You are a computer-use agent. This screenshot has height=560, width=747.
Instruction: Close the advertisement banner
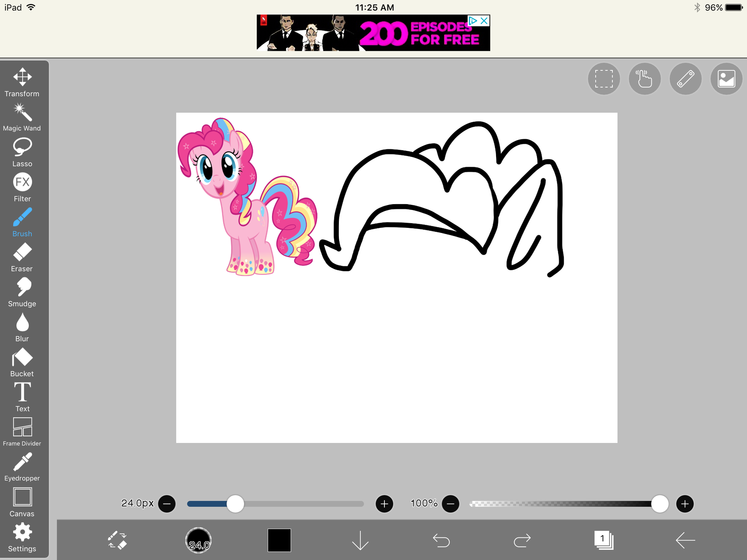tap(484, 21)
